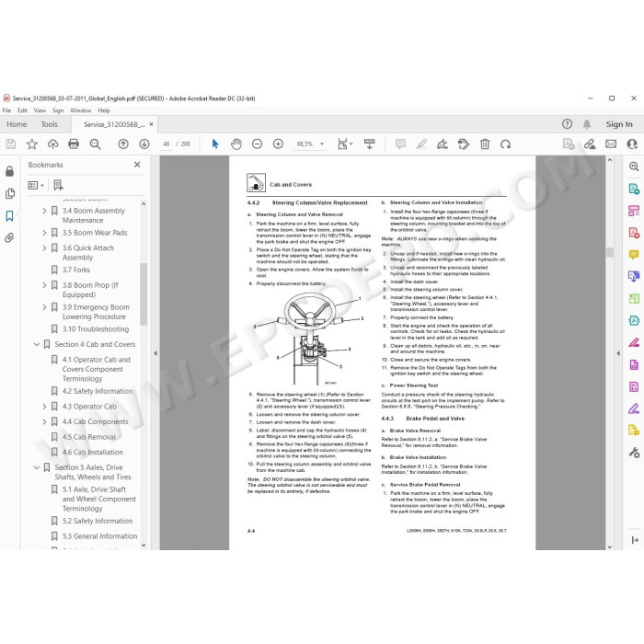
Task: Open fit page options tool
Action: pyautogui.click(x=344, y=144)
